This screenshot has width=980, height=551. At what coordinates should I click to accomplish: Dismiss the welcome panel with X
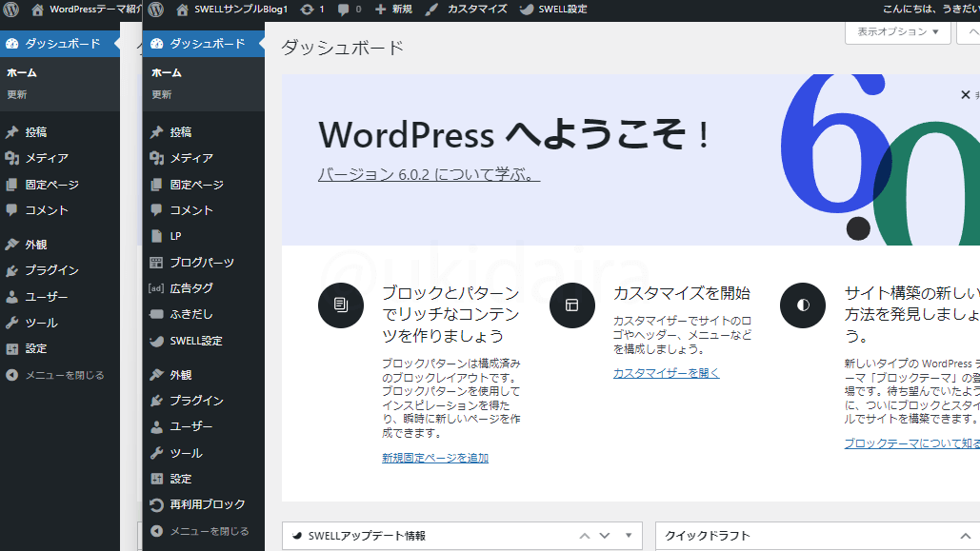tap(965, 95)
